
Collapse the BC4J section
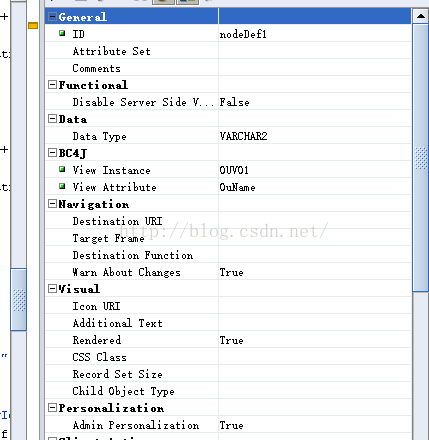click(52, 153)
